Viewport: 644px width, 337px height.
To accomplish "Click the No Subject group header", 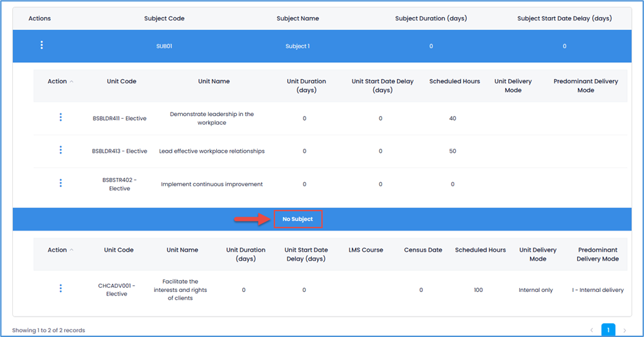I will click(297, 219).
